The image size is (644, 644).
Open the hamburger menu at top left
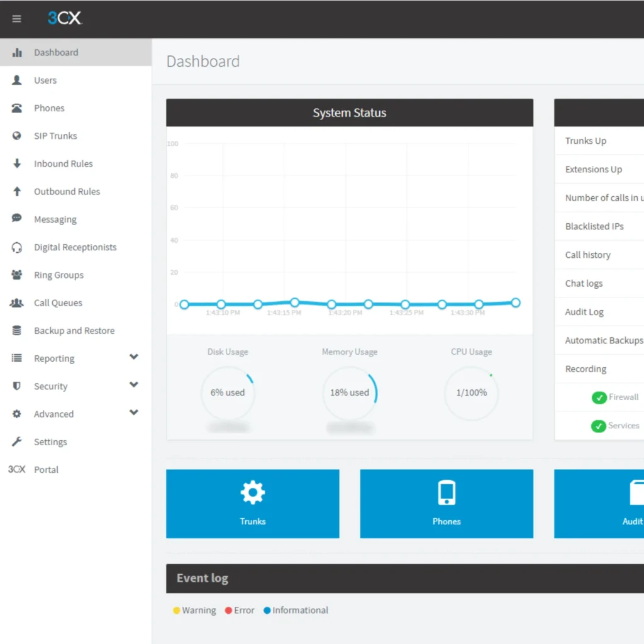pyautogui.click(x=16, y=19)
